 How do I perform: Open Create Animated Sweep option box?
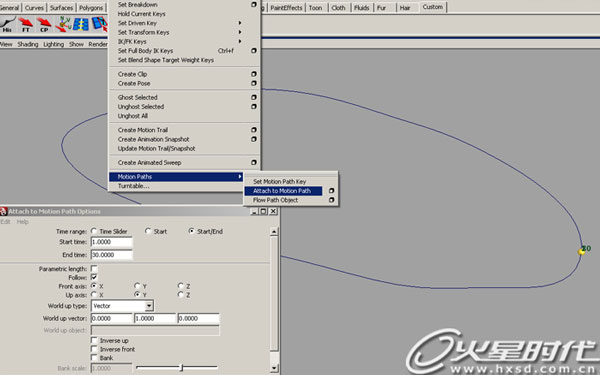[x=254, y=162]
